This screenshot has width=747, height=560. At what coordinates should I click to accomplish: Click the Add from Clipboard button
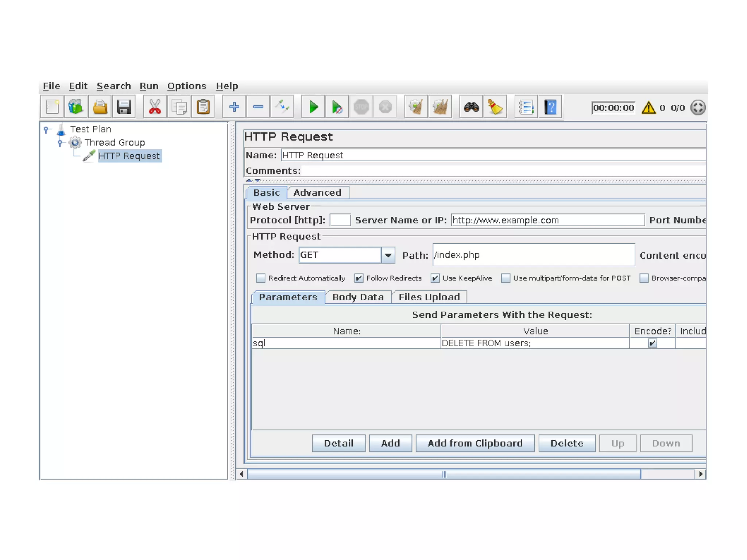click(x=475, y=443)
